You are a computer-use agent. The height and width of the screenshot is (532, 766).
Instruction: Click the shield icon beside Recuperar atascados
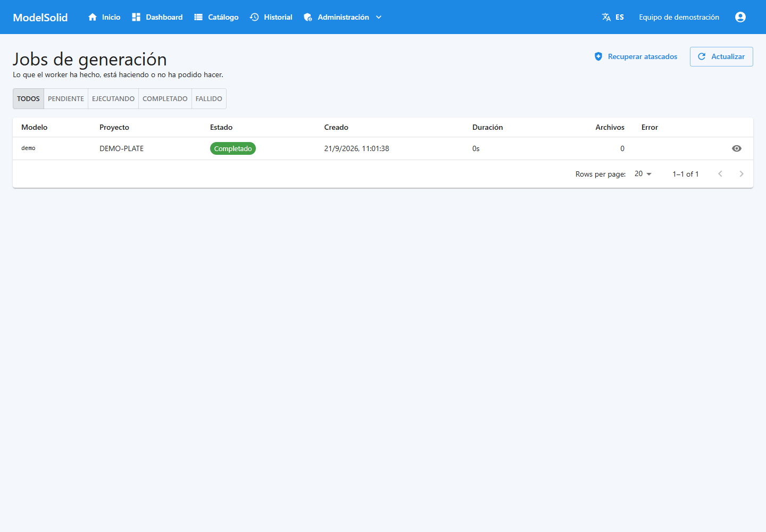598,56
